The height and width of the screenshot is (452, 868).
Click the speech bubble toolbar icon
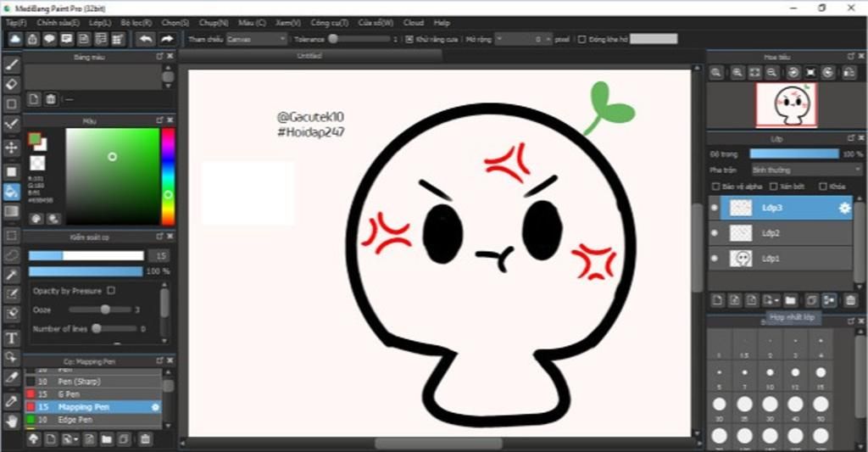50,39
